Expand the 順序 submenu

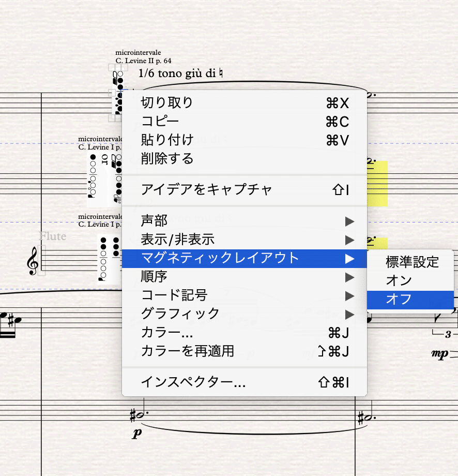coord(244,277)
